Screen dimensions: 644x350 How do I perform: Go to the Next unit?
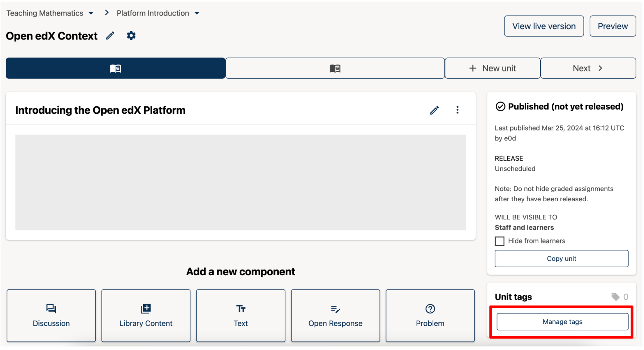pos(588,68)
